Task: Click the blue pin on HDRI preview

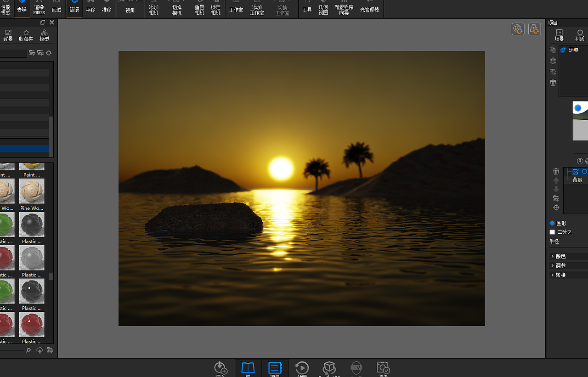Action: [578, 108]
